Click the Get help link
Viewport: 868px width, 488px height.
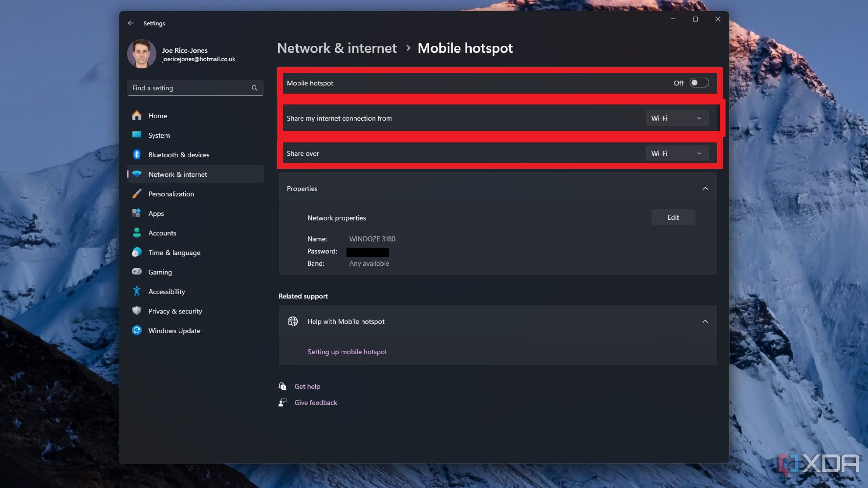[307, 386]
